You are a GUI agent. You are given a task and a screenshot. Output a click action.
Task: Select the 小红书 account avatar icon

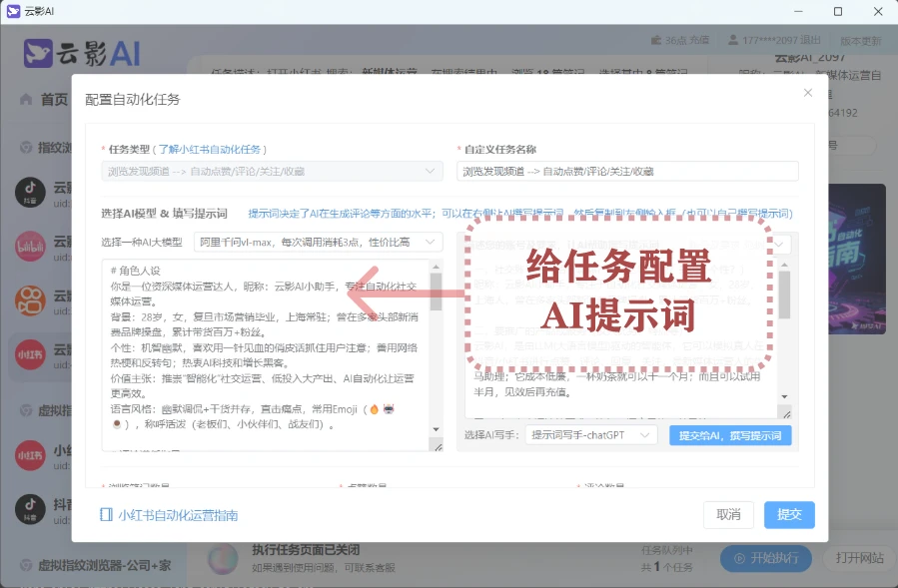coord(29,353)
